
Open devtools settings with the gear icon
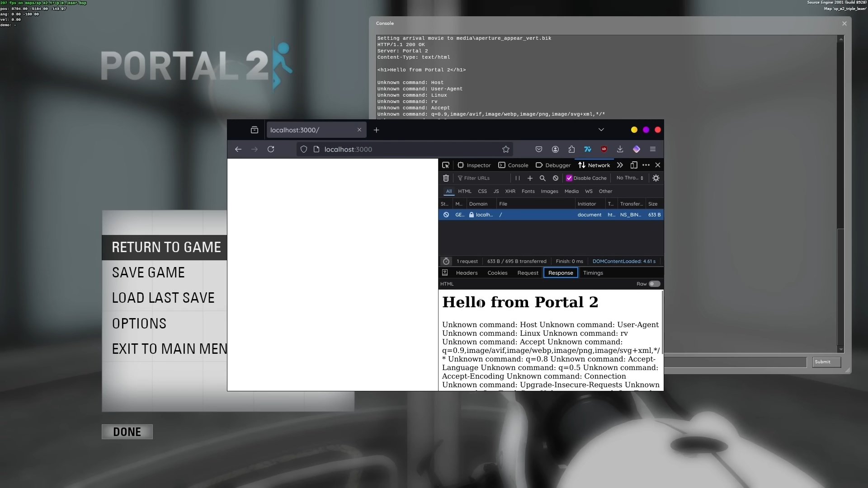tap(656, 178)
